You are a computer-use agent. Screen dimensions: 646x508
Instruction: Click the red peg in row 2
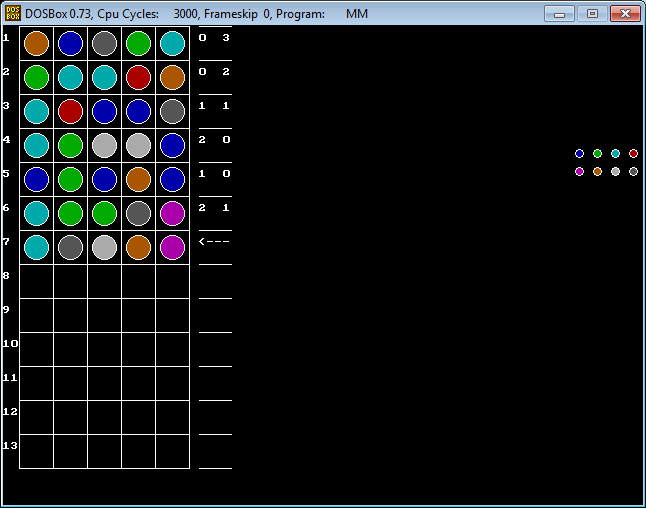(138, 77)
